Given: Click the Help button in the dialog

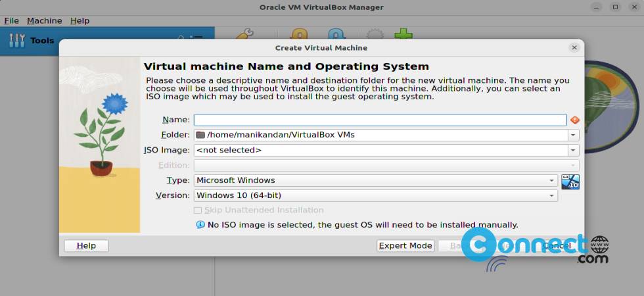Looking at the screenshot, I should [86, 245].
